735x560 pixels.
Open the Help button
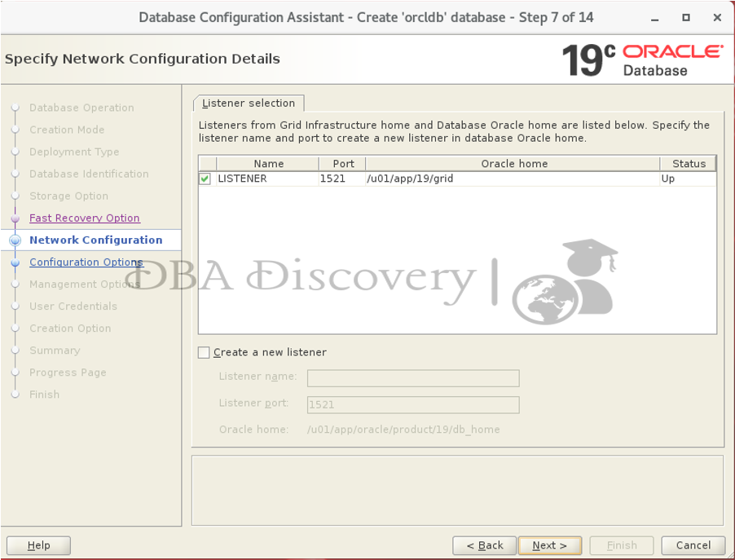(x=38, y=545)
